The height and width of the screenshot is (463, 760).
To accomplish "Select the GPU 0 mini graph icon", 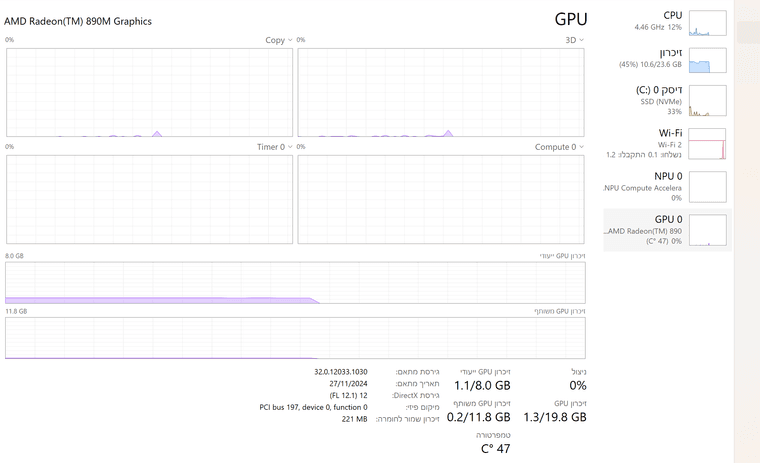I will (x=708, y=229).
